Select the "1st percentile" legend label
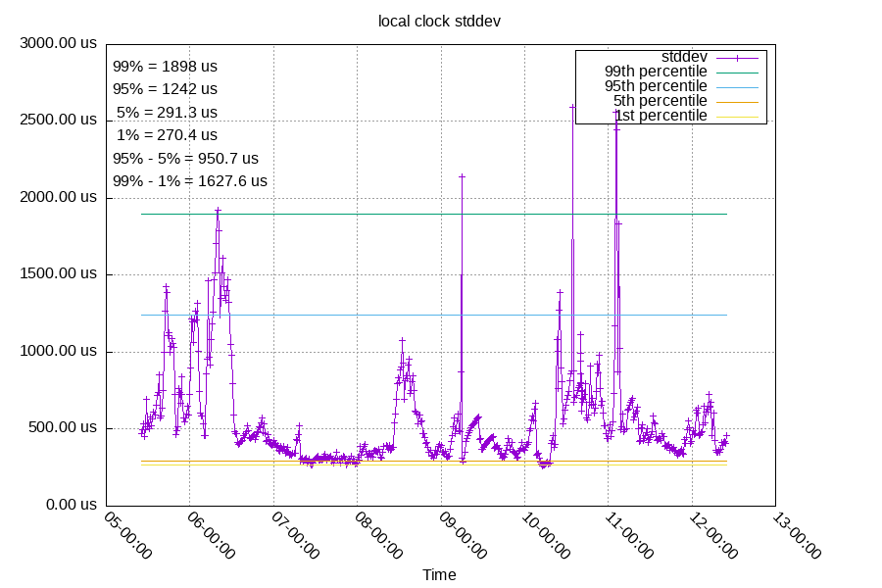The height and width of the screenshot is (588, 882). 661,116
